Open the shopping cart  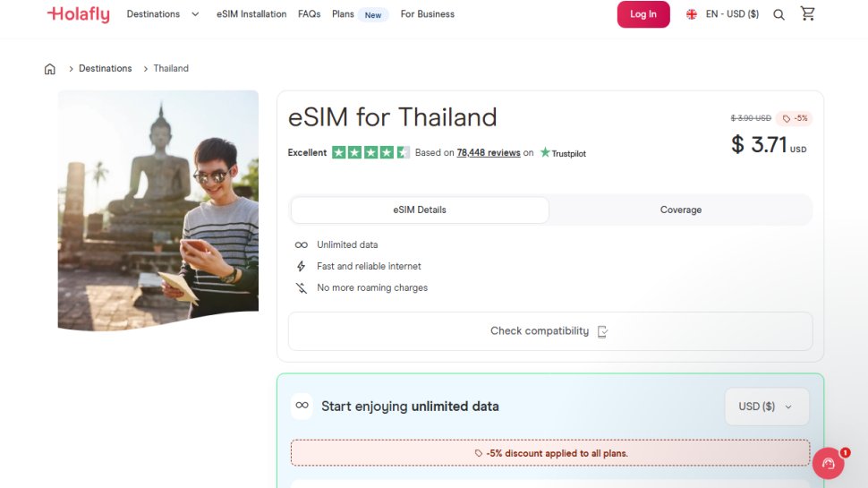click(x=808, y=14)
